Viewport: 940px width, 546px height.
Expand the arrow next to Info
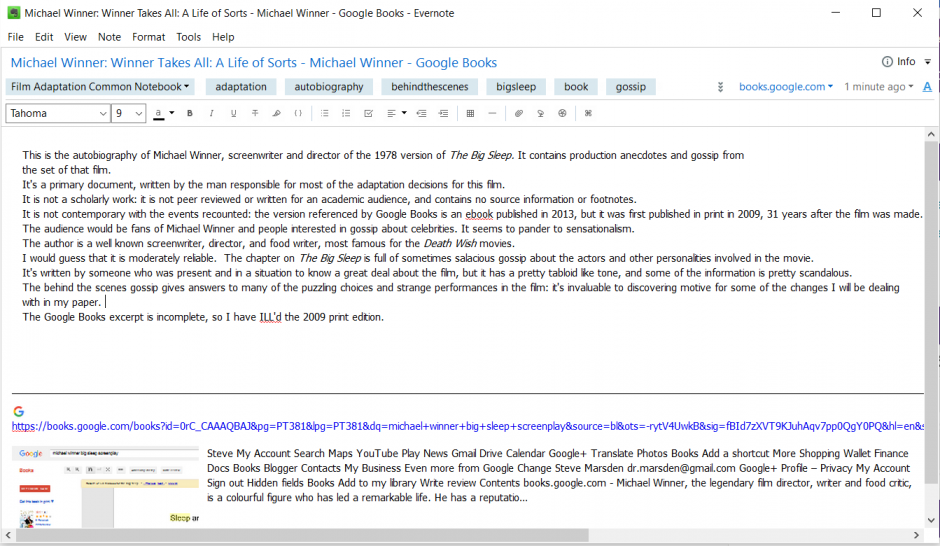(x=927, y=62)
